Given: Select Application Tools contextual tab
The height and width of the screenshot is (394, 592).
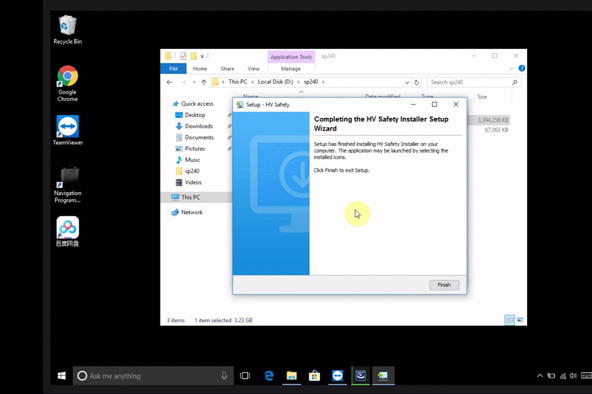Looking at the screenshot, I should click(291, 57).
